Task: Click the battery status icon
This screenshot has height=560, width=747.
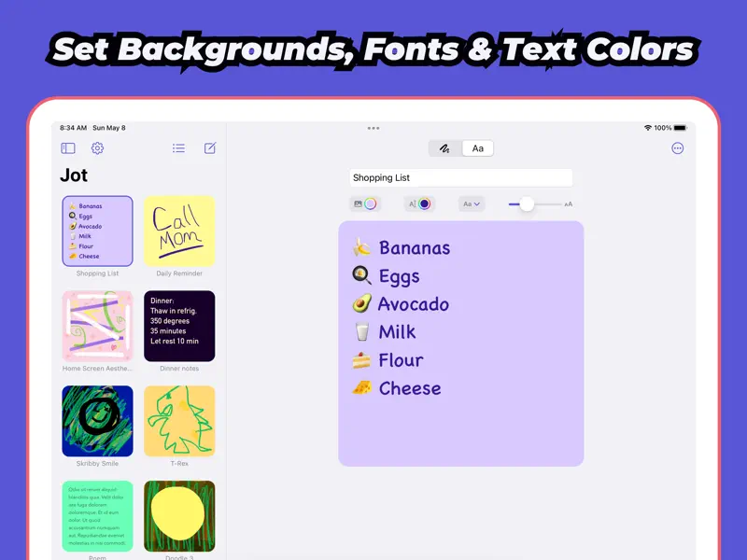Action: click(x=681, y=128)
